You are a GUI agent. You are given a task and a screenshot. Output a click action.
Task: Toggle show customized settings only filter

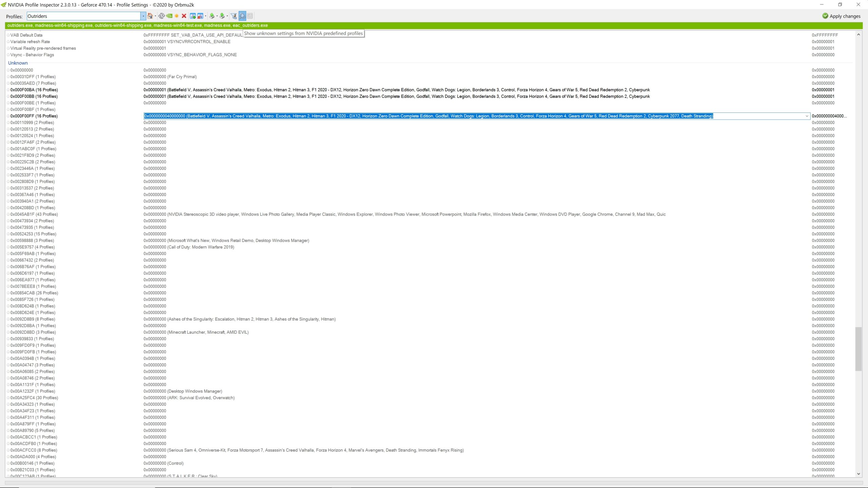click(x=234, y=16)
